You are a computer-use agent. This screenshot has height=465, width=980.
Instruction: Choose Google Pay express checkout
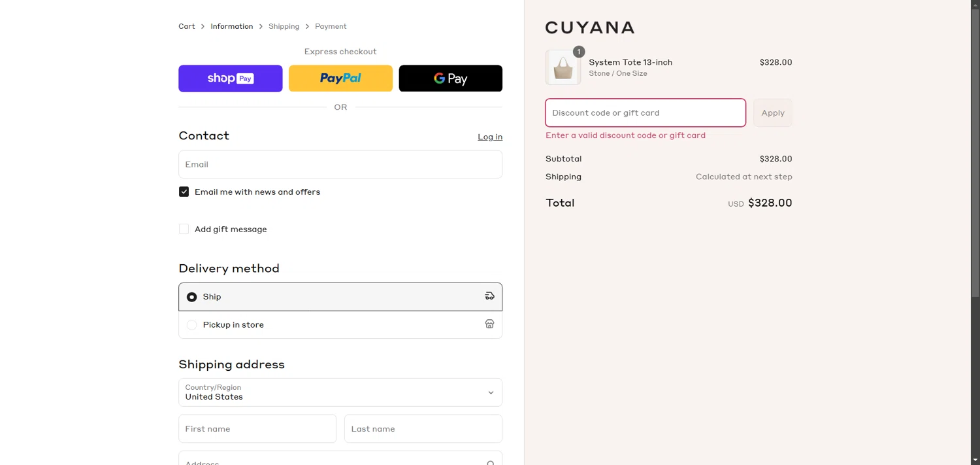tap(451, 78)
